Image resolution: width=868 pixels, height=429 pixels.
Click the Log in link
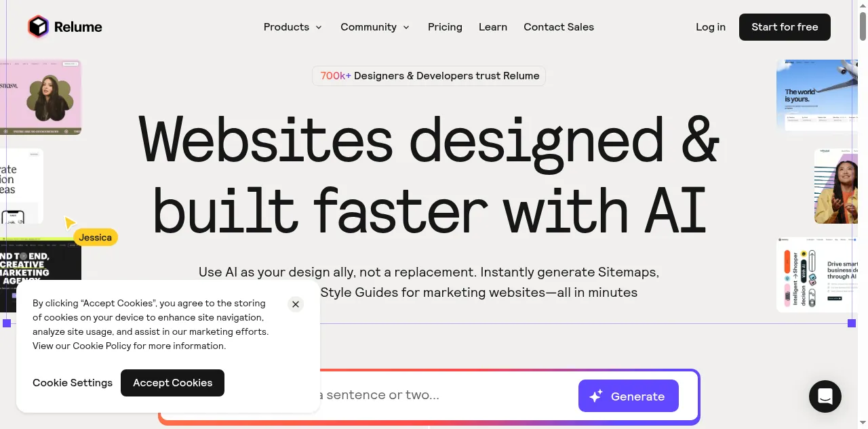[711, 27]
